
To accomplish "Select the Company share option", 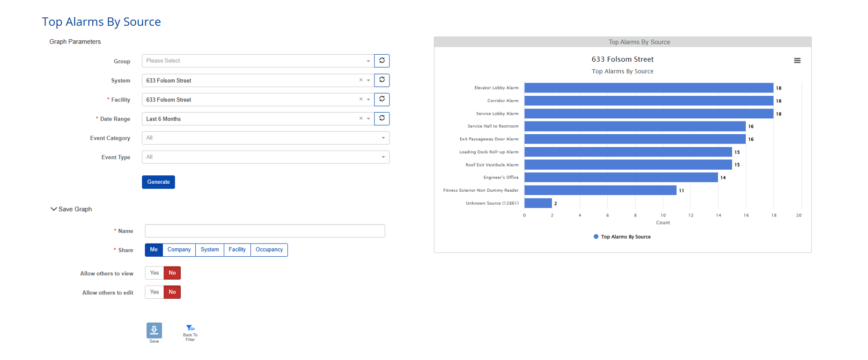I will pyautogui.click(x=179, y=250).
